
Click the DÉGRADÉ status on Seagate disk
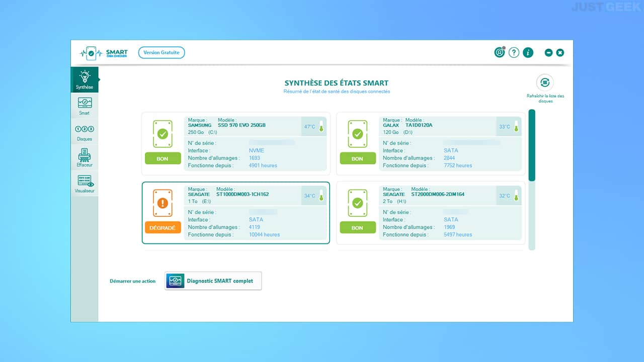163,228
